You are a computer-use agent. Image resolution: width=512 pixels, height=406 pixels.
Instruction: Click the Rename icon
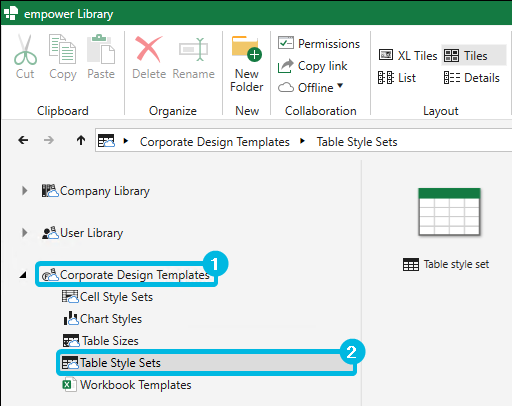[x=193, y=49]
